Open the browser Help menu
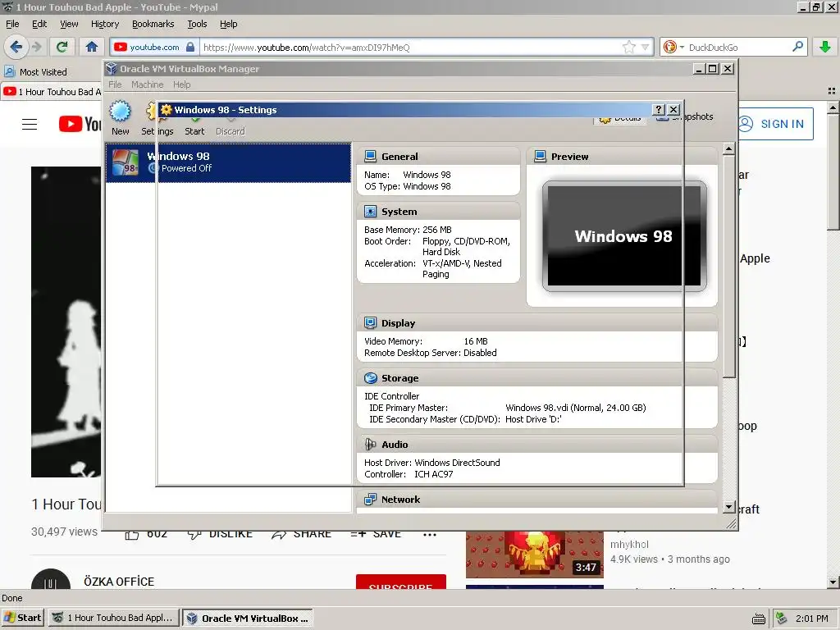 point(228,24)
